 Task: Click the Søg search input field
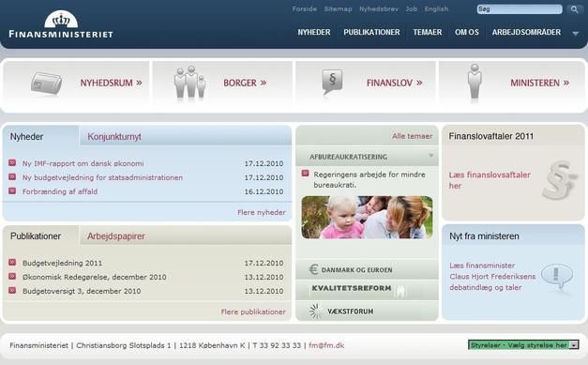[520, 9]
